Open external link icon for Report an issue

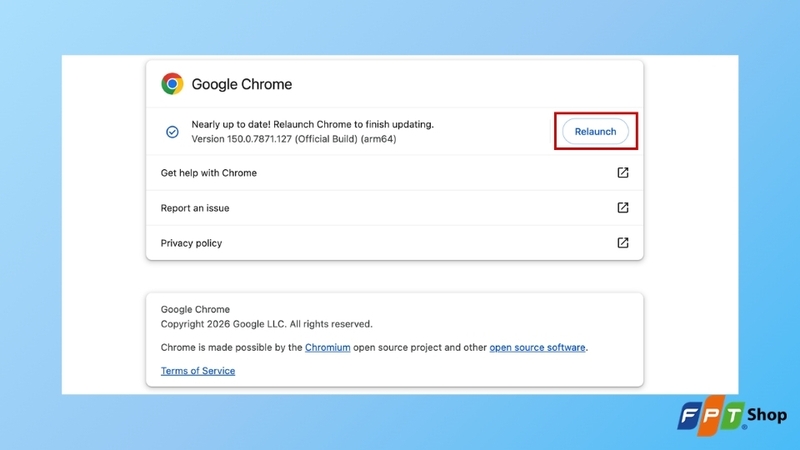click(x=622, y=208)
